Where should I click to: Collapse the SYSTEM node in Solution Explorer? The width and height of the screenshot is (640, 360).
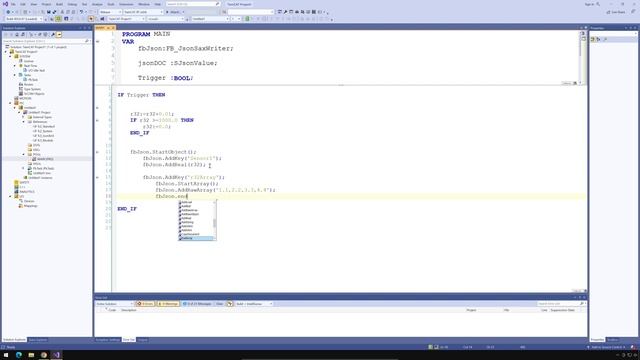click(x=11, y=56)
